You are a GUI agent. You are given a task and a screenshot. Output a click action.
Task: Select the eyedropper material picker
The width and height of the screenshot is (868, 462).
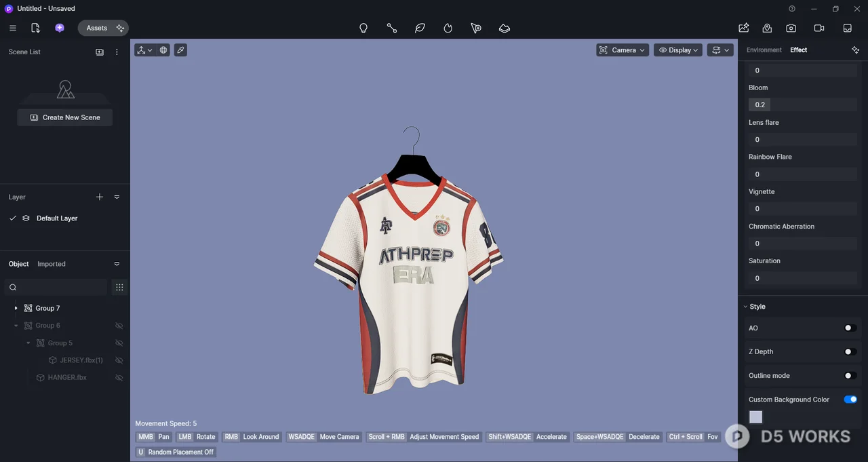[x=180, y=50]
